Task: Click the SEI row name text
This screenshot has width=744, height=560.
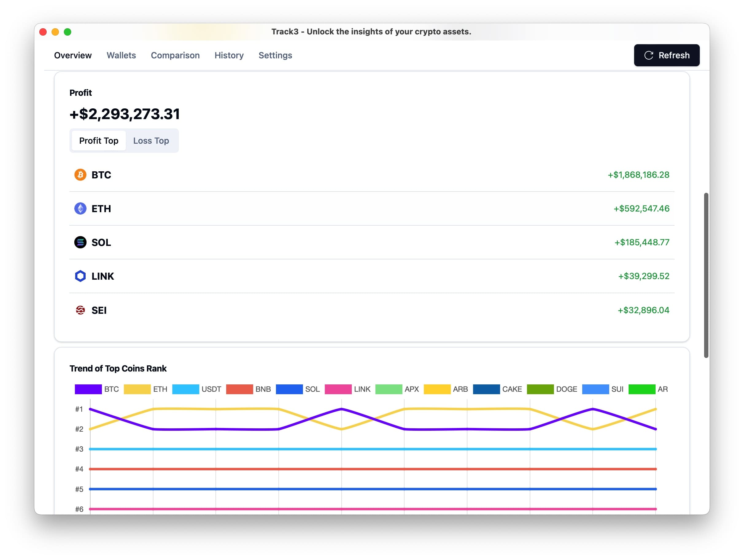Action: (x=99, y=310)
